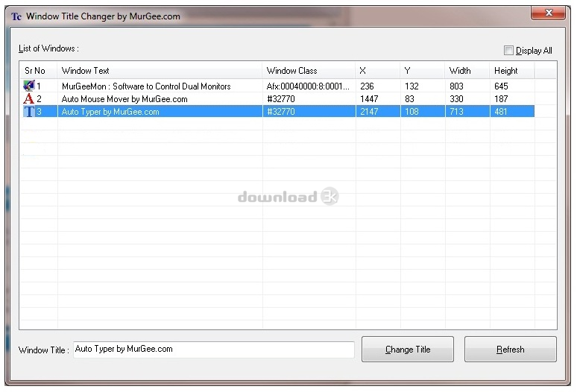Click the Tc app icon in title bar
Screen dimensions: 577x392
(16, 16)
